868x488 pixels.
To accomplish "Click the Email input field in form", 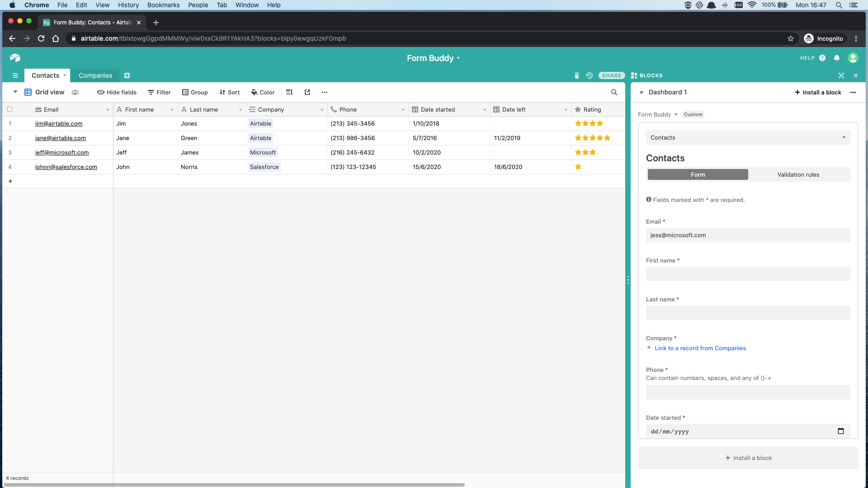I will pos(748,235).
